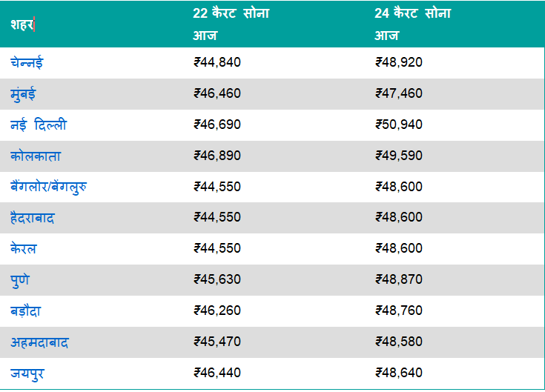Select the कोलकाता city link

pos(36,156)
